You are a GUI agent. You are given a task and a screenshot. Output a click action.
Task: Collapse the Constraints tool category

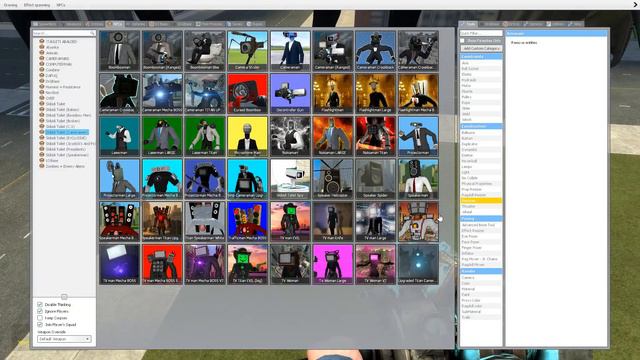tap(481, 56)
